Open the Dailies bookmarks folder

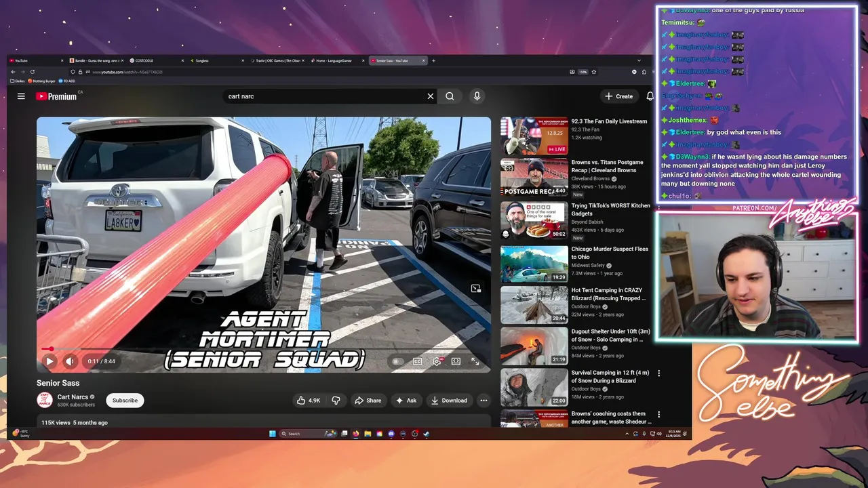(x=18, y=81)
